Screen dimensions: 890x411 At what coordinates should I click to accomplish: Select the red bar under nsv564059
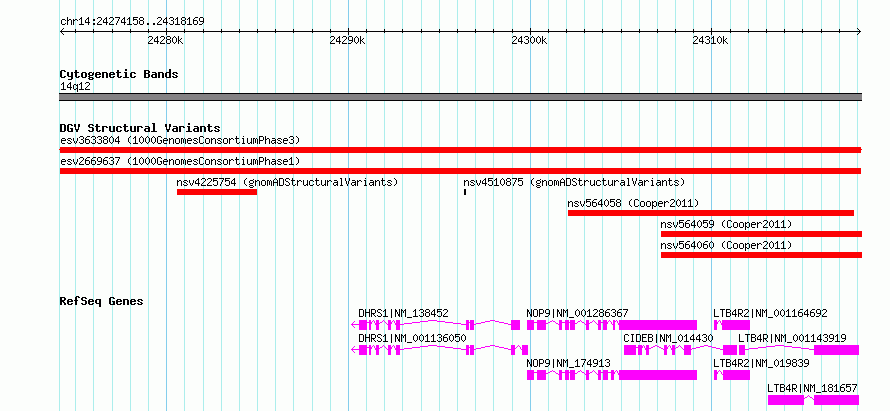point(762,234)
